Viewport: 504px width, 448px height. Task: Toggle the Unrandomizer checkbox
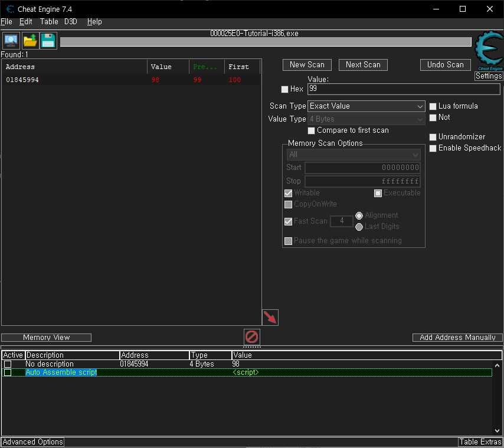pos(433,137)
